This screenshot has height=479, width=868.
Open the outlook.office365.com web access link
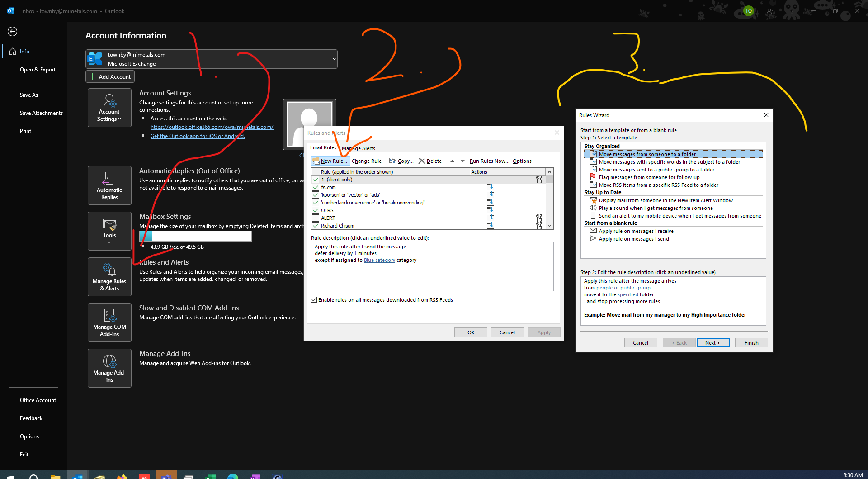212,127
